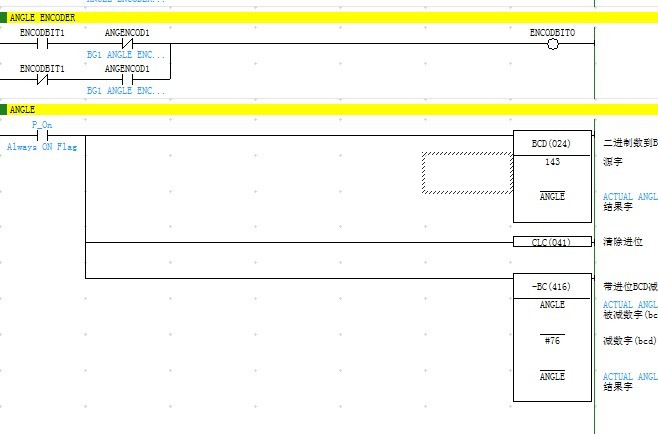Click the Always ON Flag comment
The image size is (658, 434).
click(43, 147)
